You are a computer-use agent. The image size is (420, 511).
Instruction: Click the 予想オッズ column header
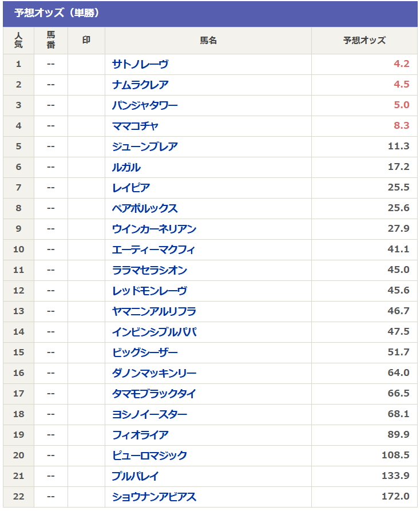364,41
